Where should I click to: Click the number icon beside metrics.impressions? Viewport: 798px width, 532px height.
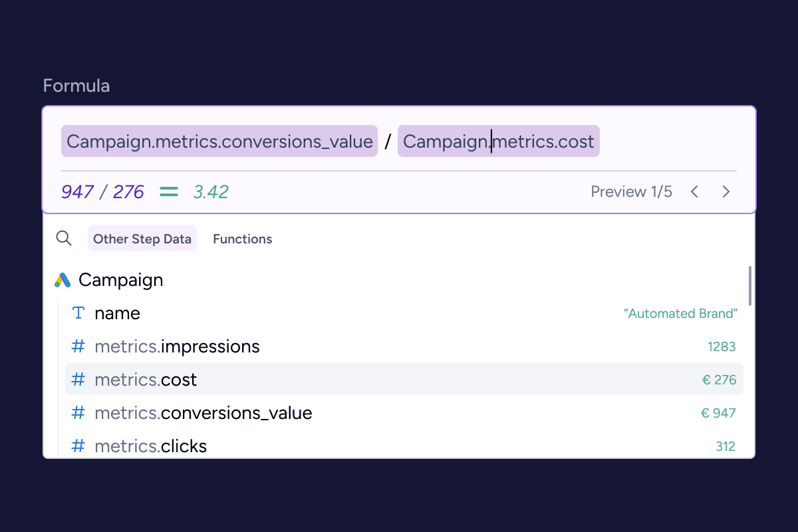point(78,346)
